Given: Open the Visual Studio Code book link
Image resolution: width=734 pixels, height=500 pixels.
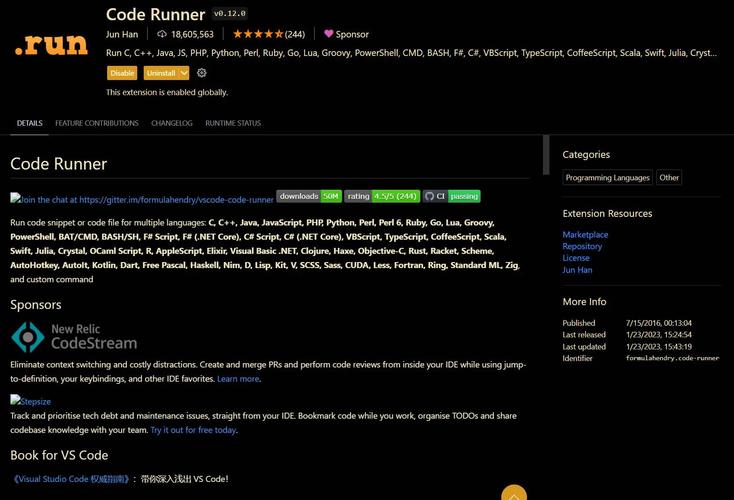Looking at the screenshot, I should (x=70, y=479).
